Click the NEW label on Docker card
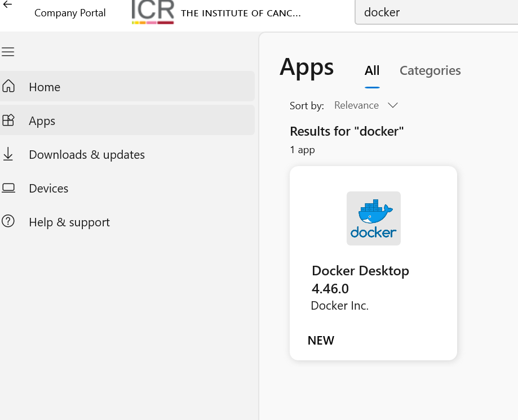The image size is (518, 420). (321, 341)
